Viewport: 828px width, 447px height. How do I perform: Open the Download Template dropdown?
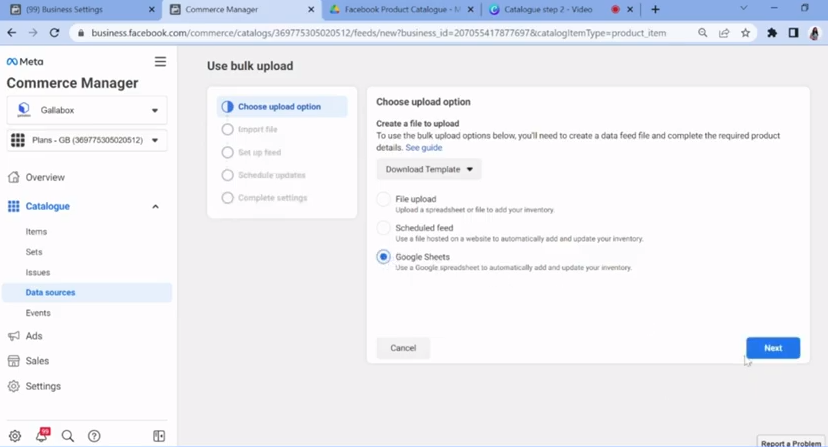[429, 170]
